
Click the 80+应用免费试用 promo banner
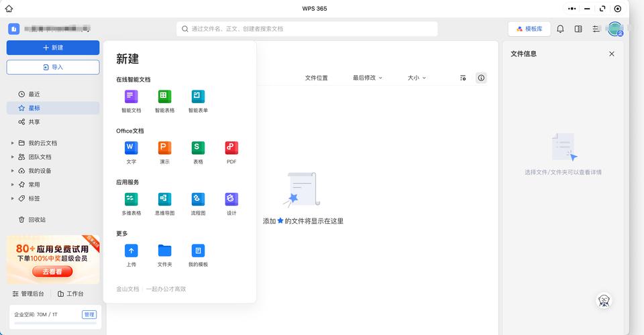53,259
